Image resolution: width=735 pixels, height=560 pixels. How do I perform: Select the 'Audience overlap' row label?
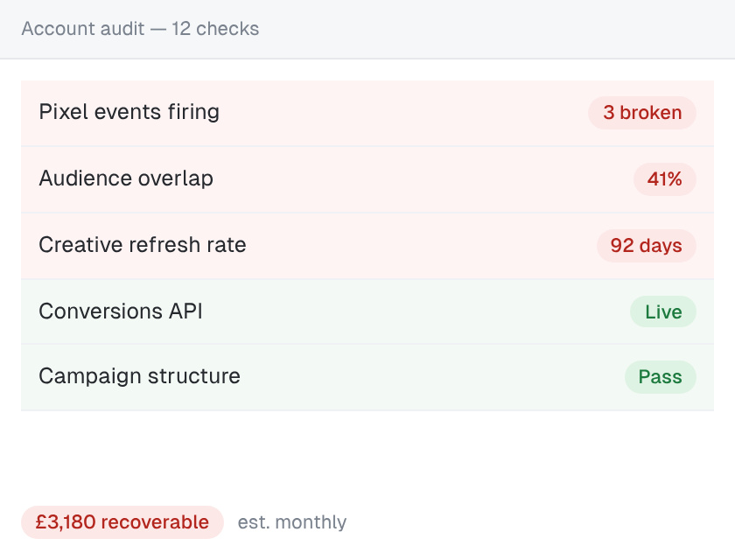pyautogui.click(x=126, y=178)
